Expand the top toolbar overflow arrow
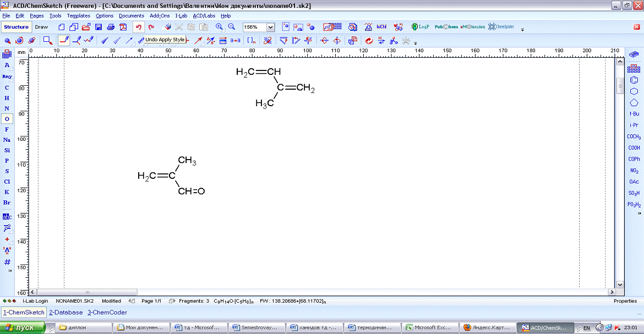644x334 pixels. 522,30
